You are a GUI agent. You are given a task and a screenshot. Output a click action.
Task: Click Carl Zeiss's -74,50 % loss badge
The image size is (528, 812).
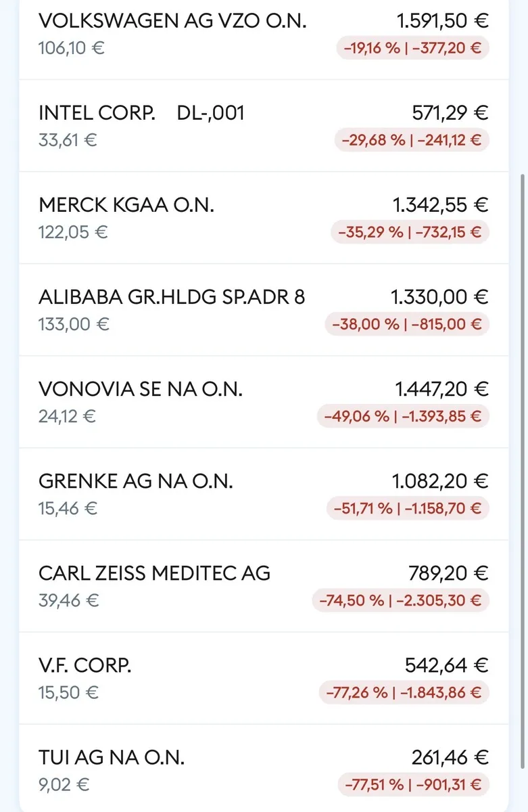[x=400, y=600]
